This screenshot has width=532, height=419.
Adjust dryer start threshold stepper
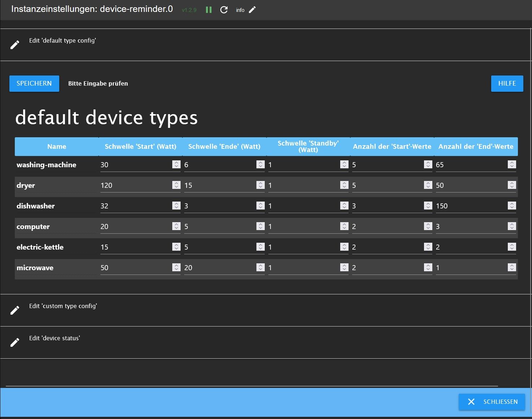coord(176,185)
